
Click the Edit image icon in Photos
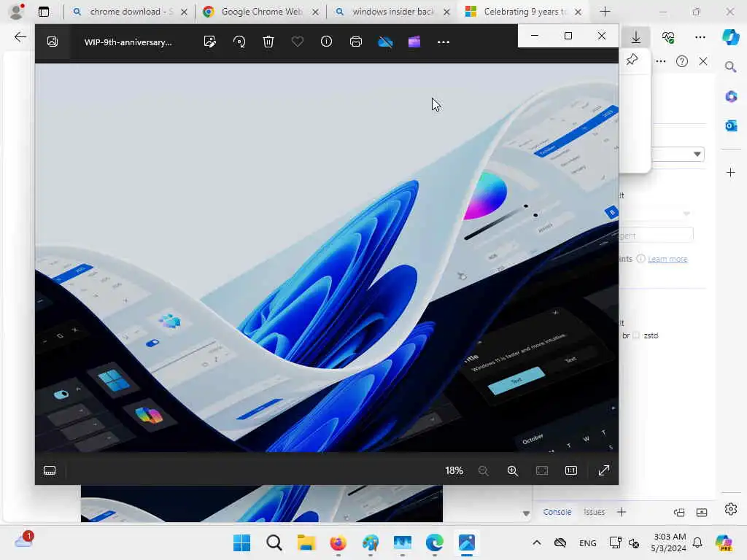coord(209,42)
